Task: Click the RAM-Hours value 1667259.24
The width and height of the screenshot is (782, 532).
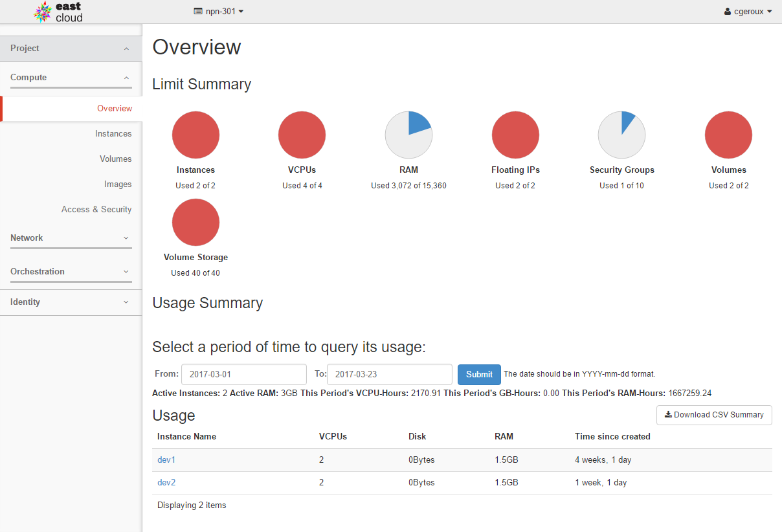Action: point(689,393)
